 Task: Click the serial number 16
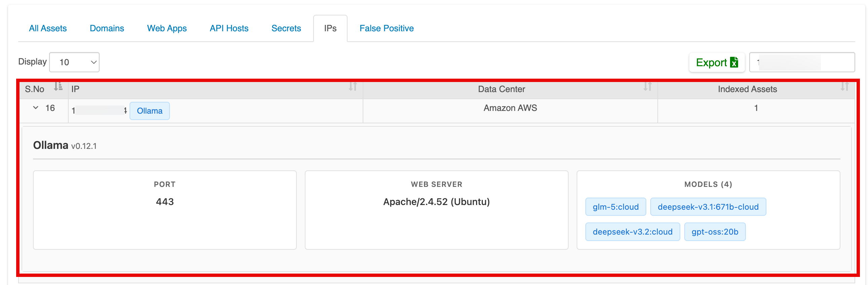50,108
